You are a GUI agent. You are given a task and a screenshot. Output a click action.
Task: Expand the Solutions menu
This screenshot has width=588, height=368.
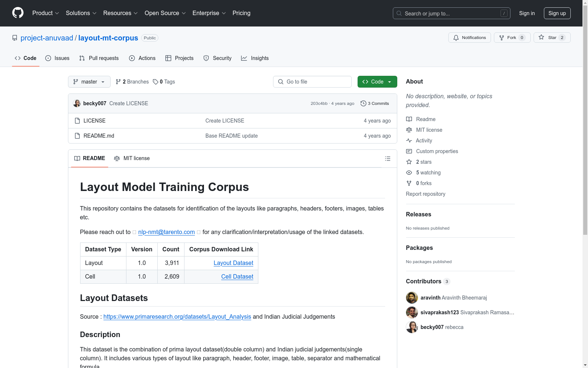81,13
